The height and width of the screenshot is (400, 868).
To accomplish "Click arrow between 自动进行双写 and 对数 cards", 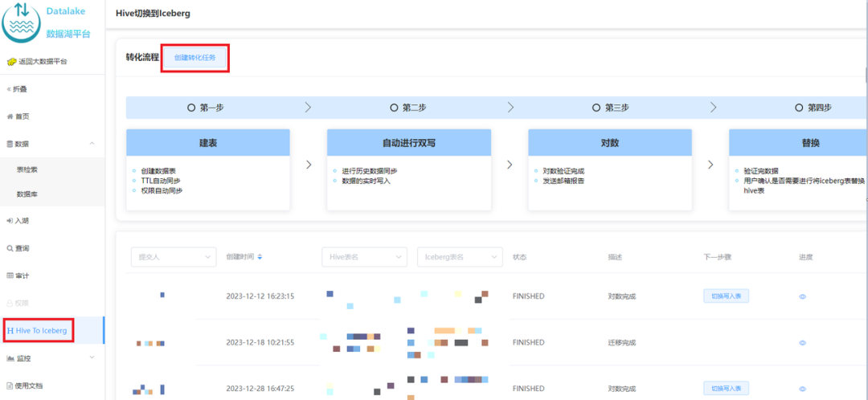I will [510, 165].
